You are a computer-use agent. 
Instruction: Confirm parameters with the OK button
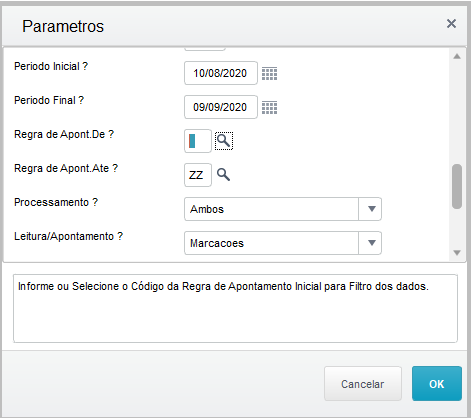tap(437, 384)
